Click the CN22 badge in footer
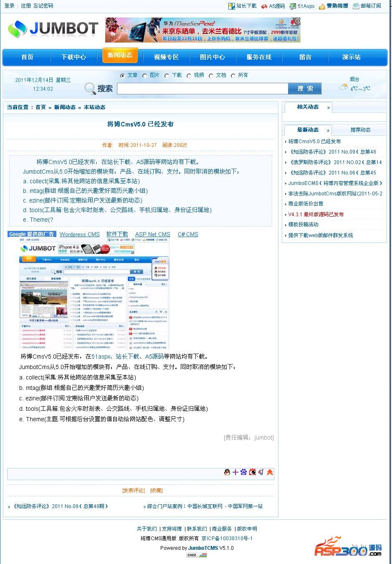 pos(196,555)
